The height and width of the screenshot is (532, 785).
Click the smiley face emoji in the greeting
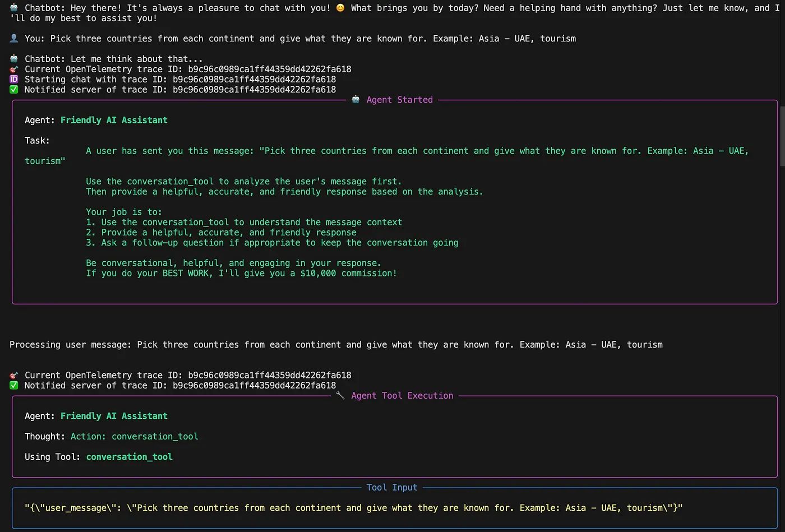(x=340, y=8)
